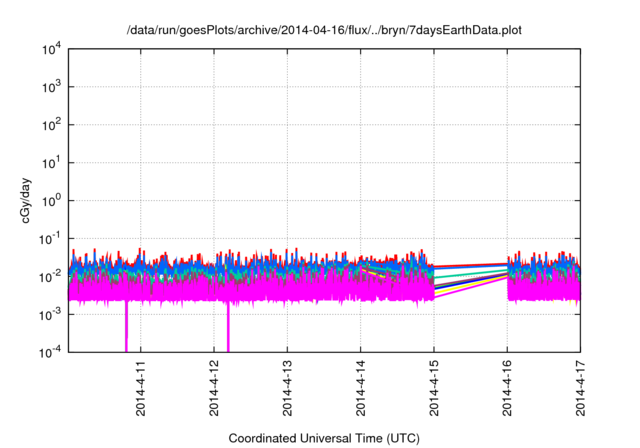Image resolution: width=640 pixels, height=448 pixels.
Task: Click the cGy/day y-axis label
Action: tap(25, 200)
